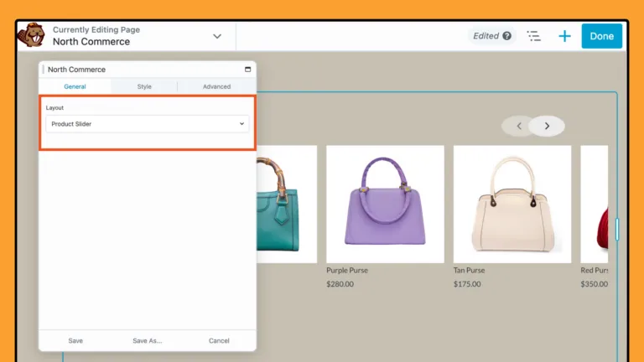Image resolution: width=644 pixels, height=362 pixels.
Task: Cancel the module settings changes
Action: click(219, 341)
